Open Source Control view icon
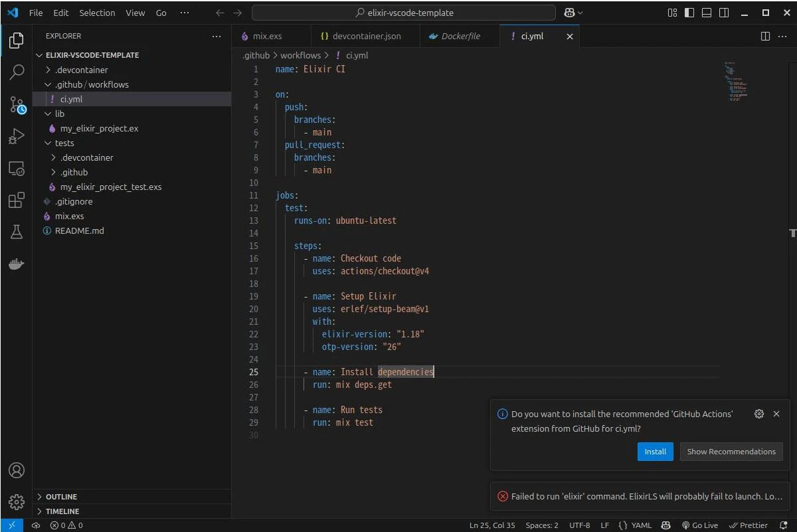The image size is (797, 532). 17,104
